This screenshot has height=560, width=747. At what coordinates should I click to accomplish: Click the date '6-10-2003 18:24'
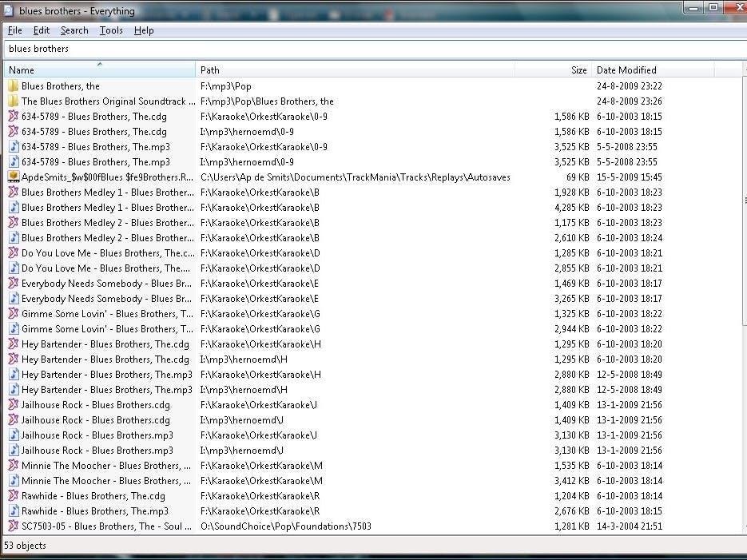[x=630, y=237]
